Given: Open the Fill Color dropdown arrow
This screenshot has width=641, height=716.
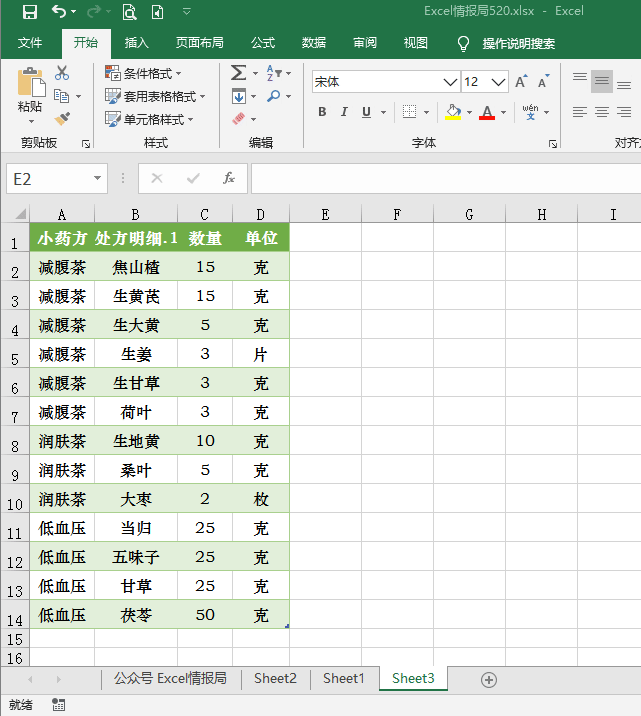Looking at the screenshot, I should coord(469,112).
